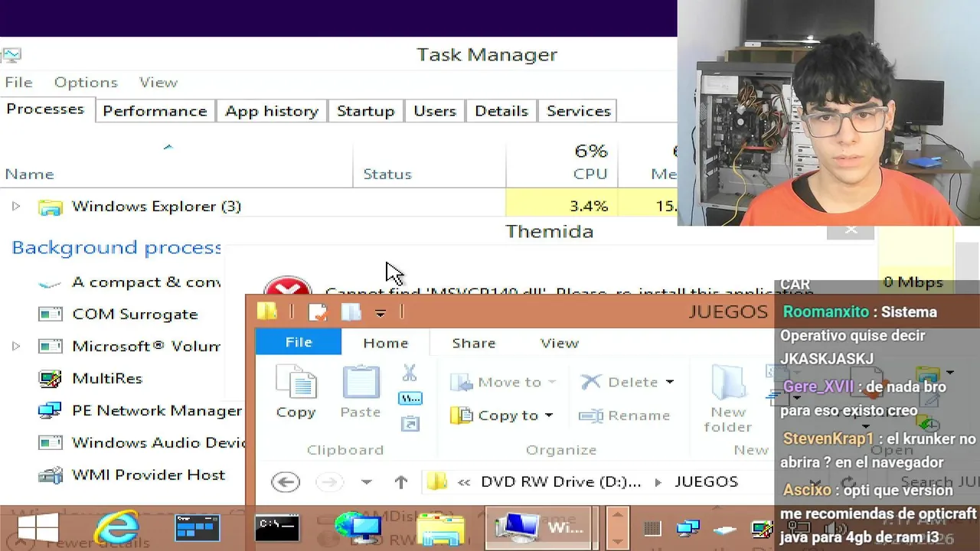Switch to the Performance tab
Screen dimensions: 980x551
tap(155, 111)
